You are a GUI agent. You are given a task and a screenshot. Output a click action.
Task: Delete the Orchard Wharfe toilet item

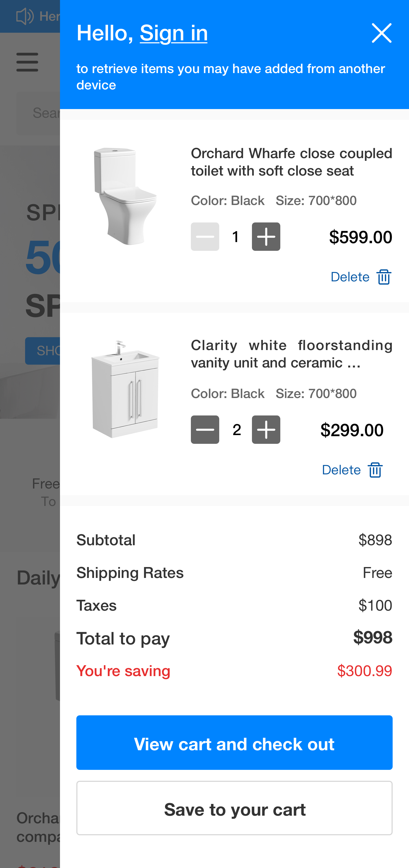[350, 277]
